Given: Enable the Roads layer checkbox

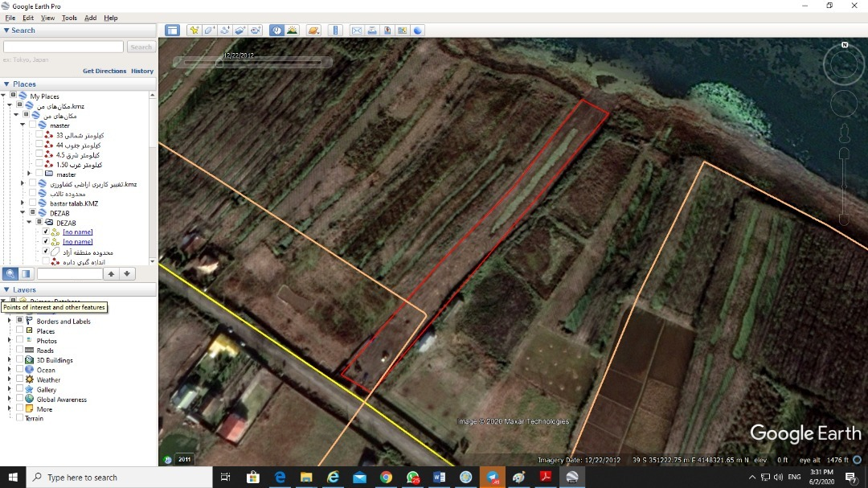Looking at the screenshot, I should [x=20, y=351].
